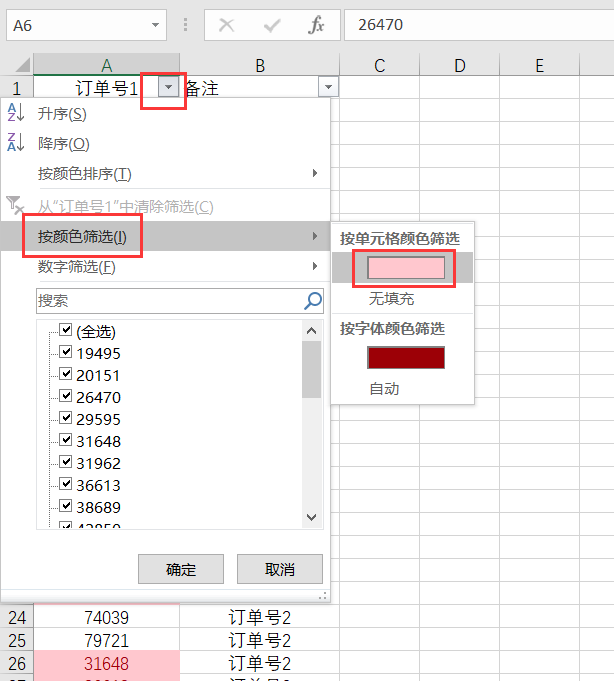Click the select-all corner triangle
614x681 pixels.
pyautogui.click(x=23, y=65)
